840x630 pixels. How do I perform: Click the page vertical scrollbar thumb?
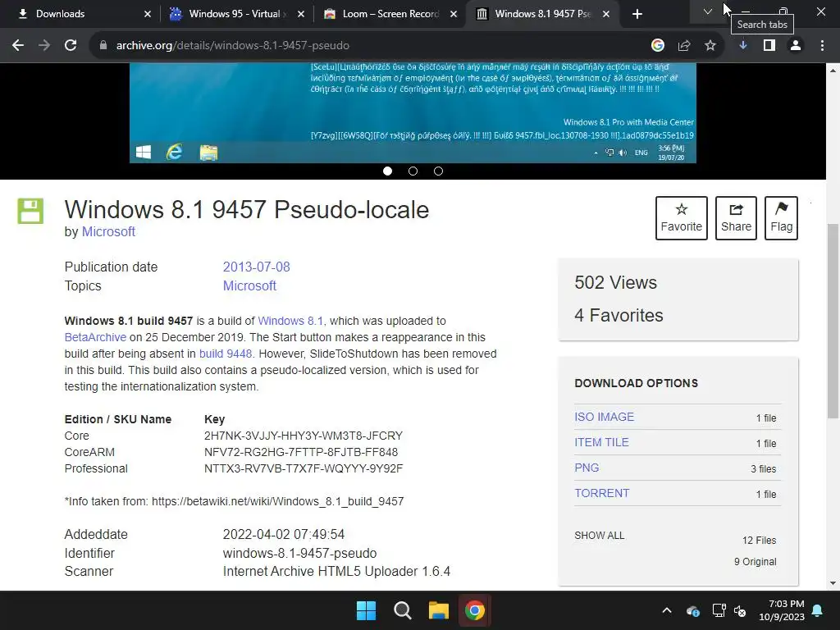coord(833,321)
